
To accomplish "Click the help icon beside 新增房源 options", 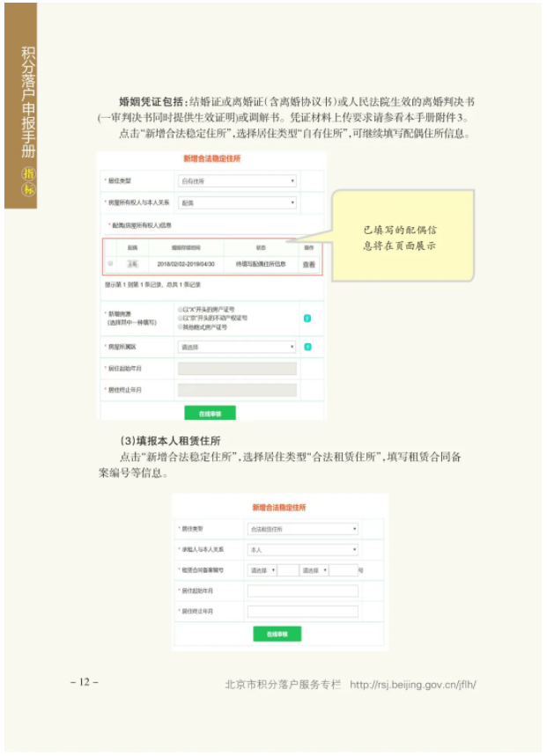I will pos(307,319).
